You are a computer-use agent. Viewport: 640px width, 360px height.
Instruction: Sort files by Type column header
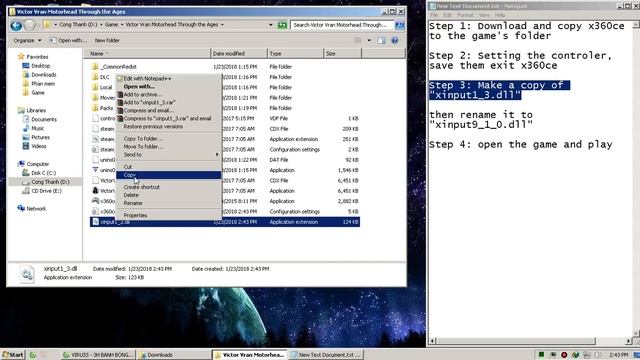pyautogui.click(x=296, y=53)
